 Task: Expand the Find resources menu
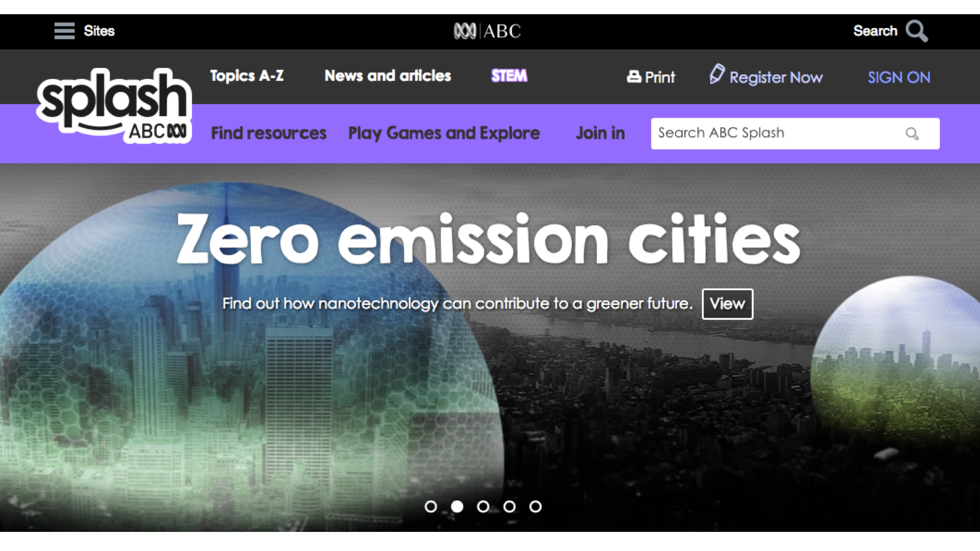click(269, 133)
